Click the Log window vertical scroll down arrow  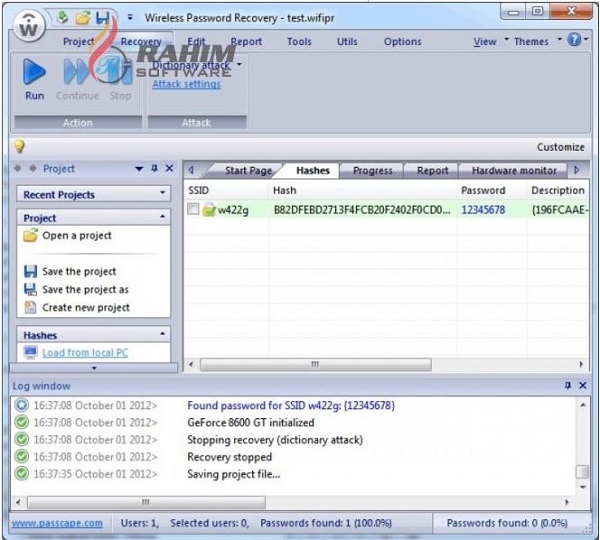(583, 487)
